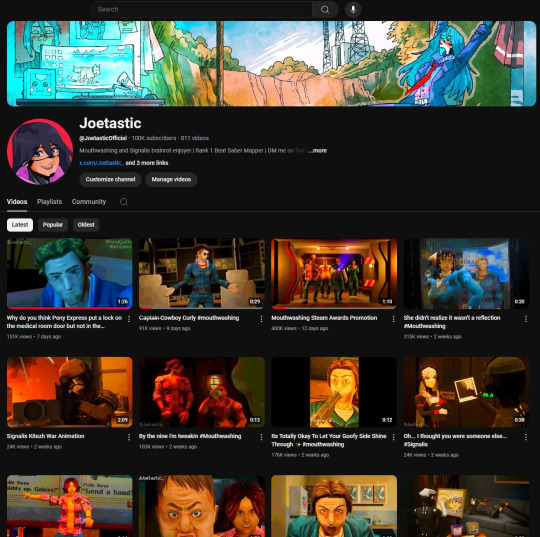Screen dimensions: 540x537
Task: Click '811 videos' count text
Action: click(195, 138)
